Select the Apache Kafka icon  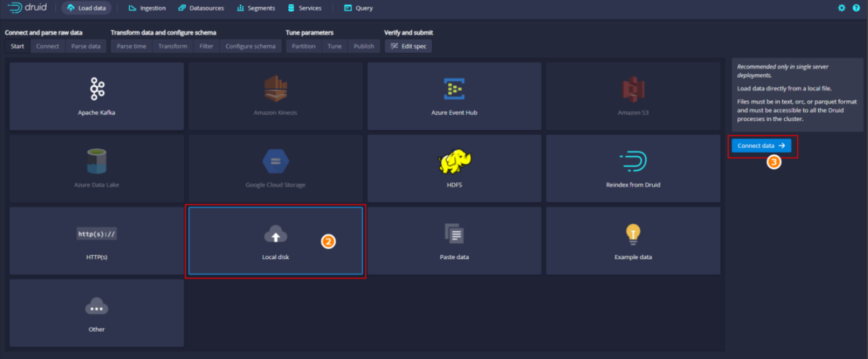point(97,89)
